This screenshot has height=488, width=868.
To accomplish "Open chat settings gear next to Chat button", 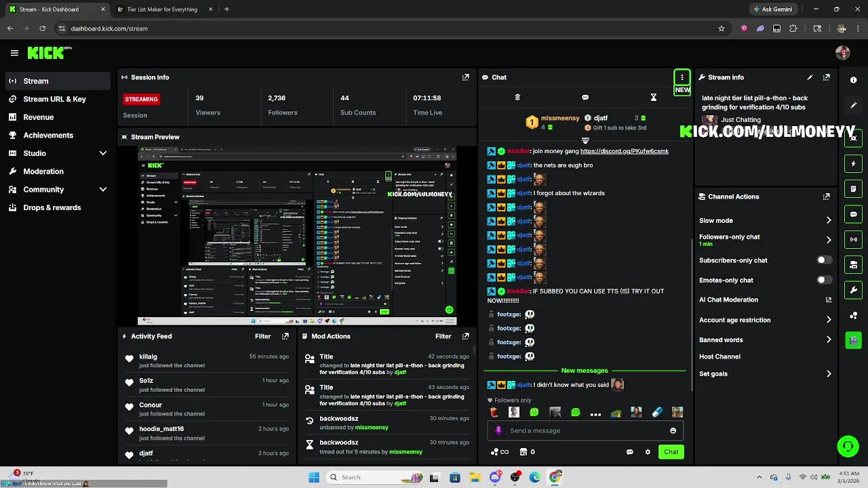I will (648, 452).
